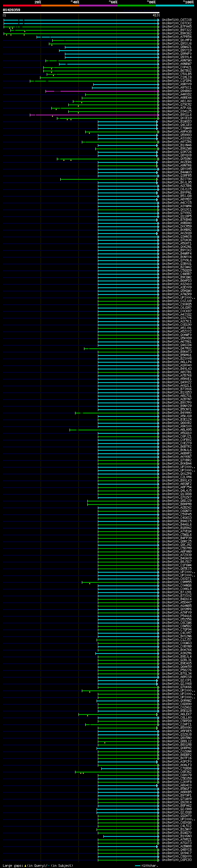Select the UniRef100_Q79CM2 label
The image size is (197, 868).
177,104
